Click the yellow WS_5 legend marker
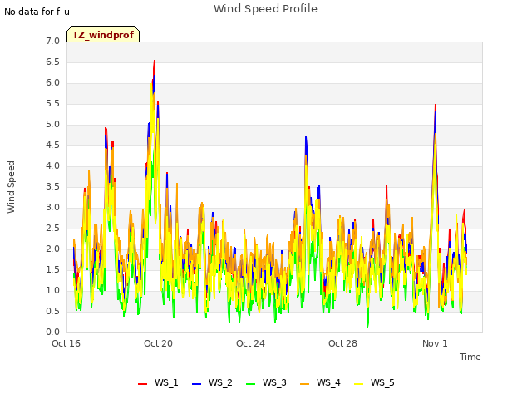This screenshot has width=532, height=399. 358,384
